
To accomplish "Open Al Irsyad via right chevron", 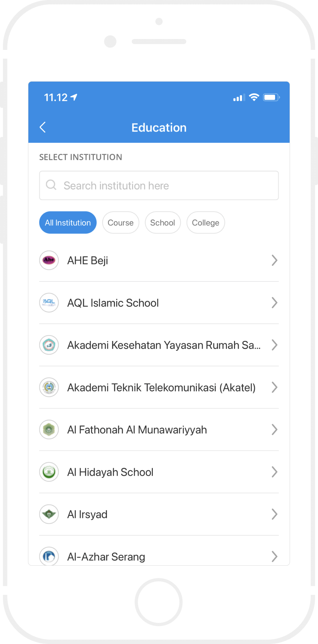I will [274, 514].
